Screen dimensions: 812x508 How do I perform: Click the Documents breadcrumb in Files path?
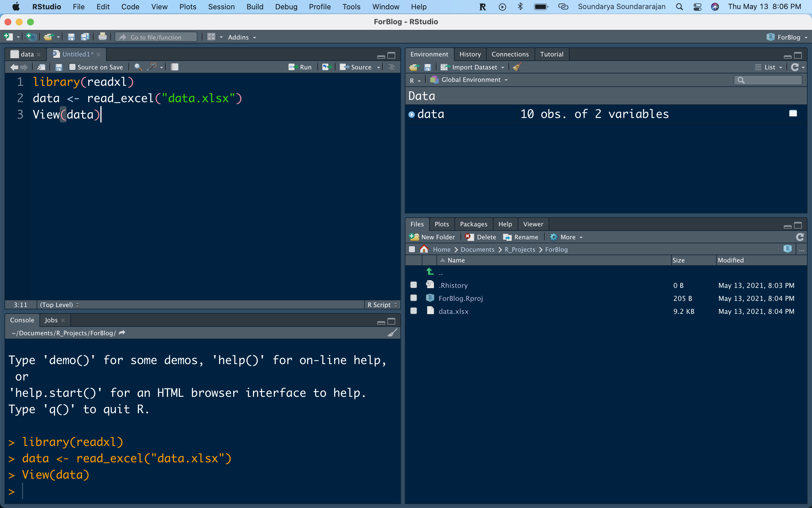tap(477, 249)
